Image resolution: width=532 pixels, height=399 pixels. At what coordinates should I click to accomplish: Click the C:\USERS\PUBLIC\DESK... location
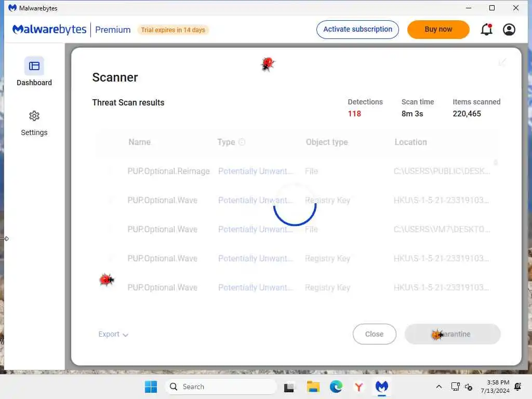(442, 171)
